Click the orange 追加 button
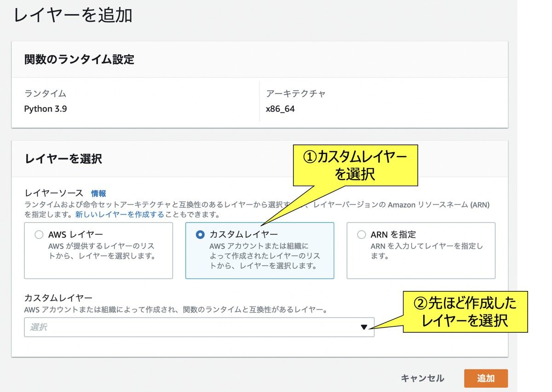The width and height of the screenshot is (552, 392). click(x=486, y=378)
